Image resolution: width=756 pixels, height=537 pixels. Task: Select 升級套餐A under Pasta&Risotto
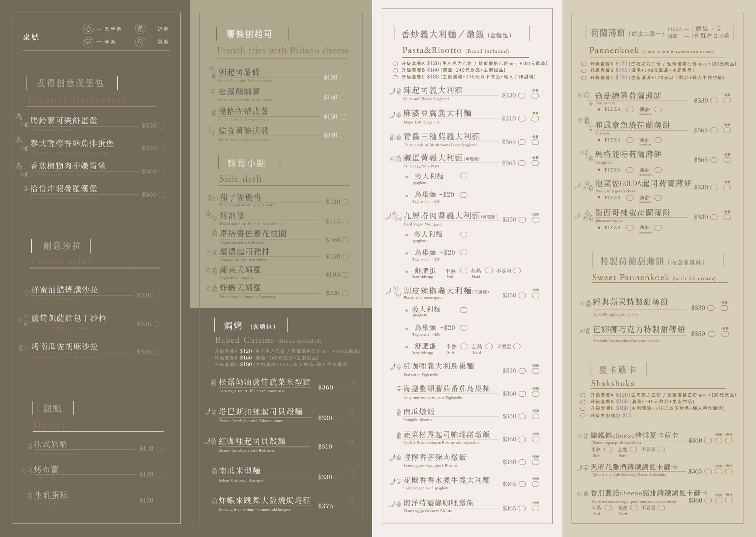click(395, 64)
